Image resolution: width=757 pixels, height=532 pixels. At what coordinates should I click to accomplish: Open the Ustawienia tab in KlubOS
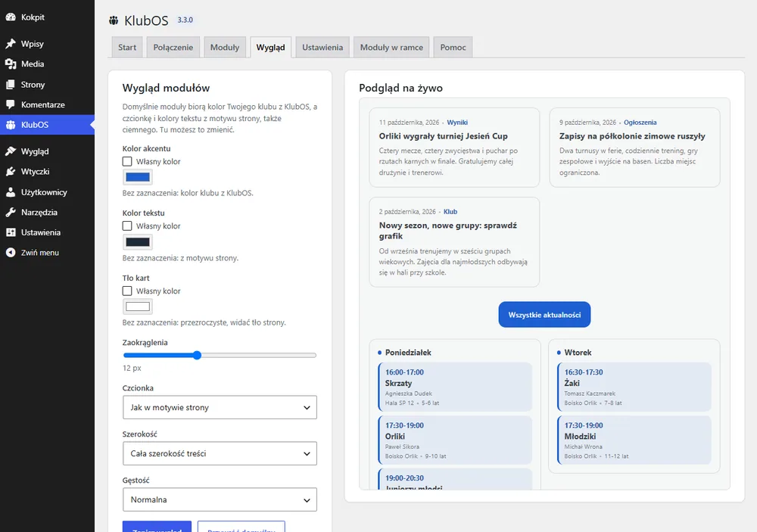point(322,48)
